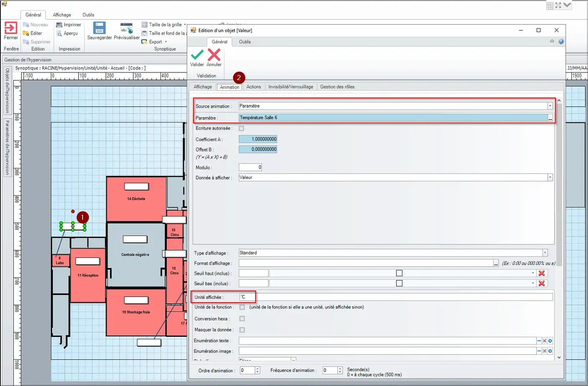Collapse the dialog ribbon with chevron

(552, 41)
